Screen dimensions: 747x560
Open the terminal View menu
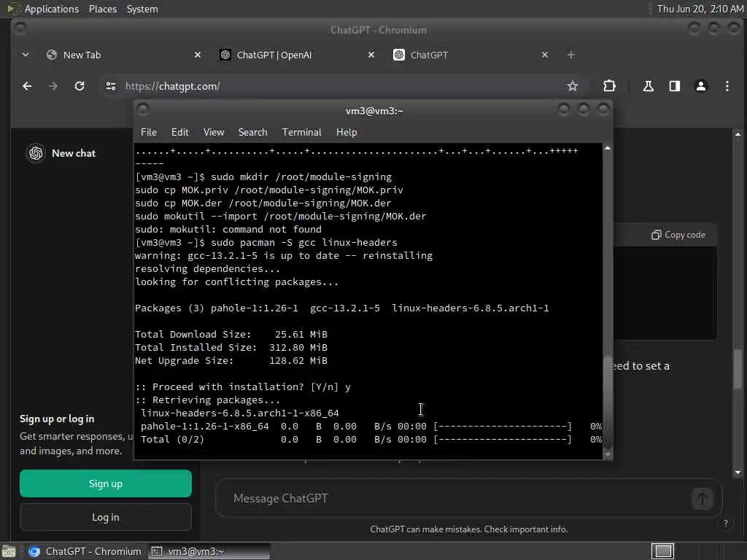point(214,133)
